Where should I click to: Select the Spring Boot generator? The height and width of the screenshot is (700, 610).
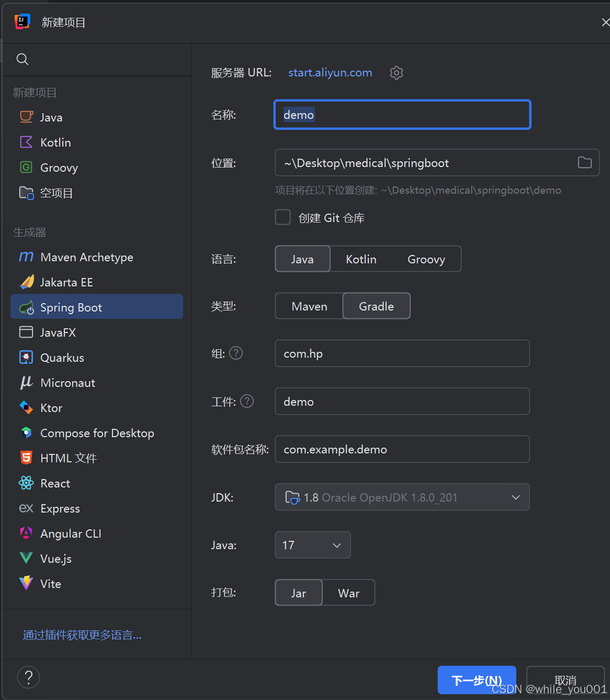tap(97, 307)
